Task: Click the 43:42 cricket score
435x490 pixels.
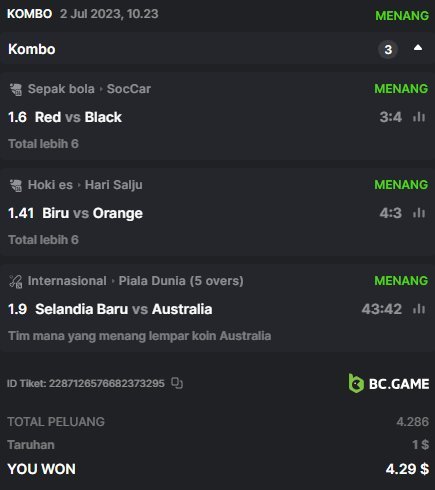Action: (382, 309)
